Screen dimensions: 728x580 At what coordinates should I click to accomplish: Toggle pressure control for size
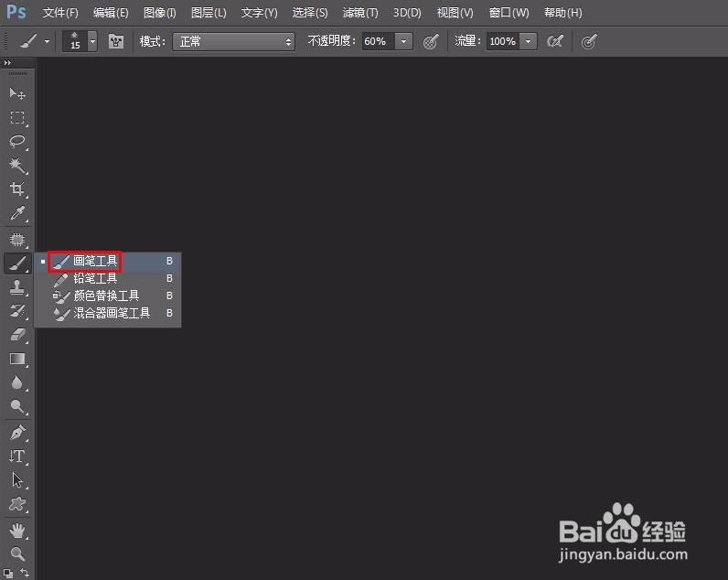[589, 42]
